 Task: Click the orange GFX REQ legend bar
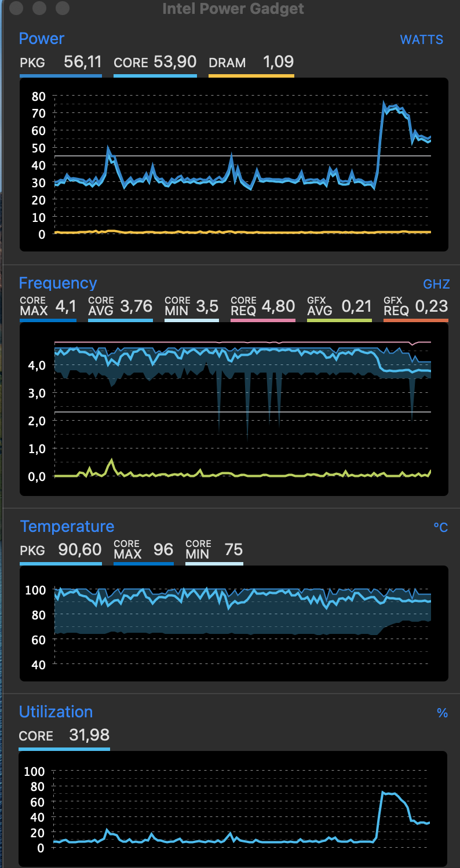pos(416,320)
